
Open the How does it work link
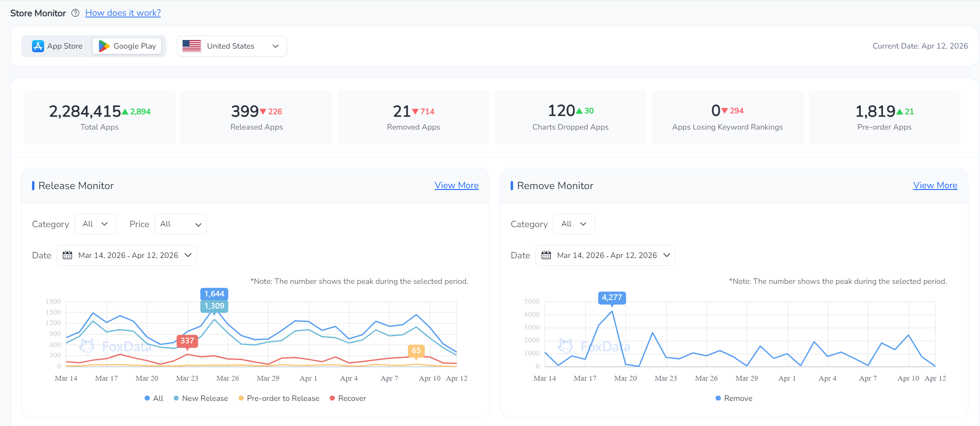123,13
